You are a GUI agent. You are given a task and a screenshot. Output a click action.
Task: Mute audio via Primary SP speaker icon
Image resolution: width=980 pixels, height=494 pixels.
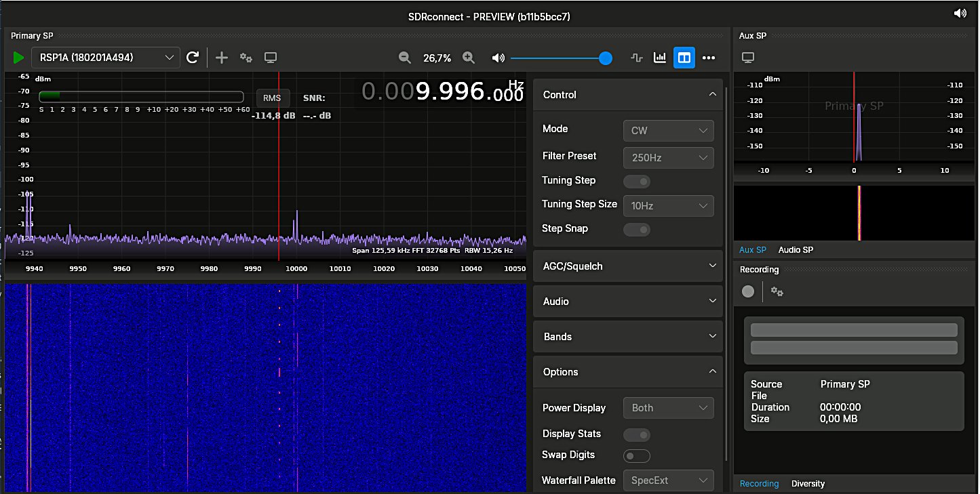498,58
